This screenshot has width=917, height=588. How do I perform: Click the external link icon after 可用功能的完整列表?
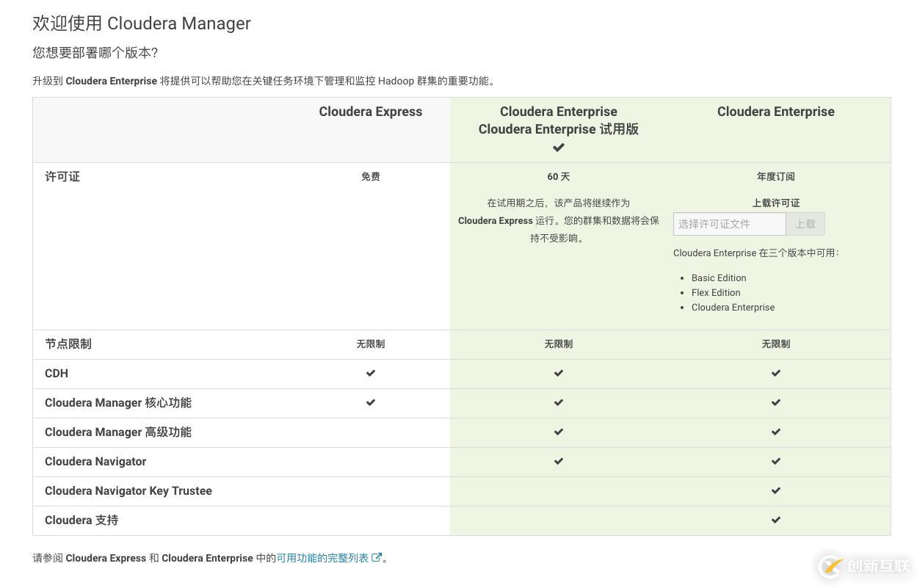(x=377, y=558)
